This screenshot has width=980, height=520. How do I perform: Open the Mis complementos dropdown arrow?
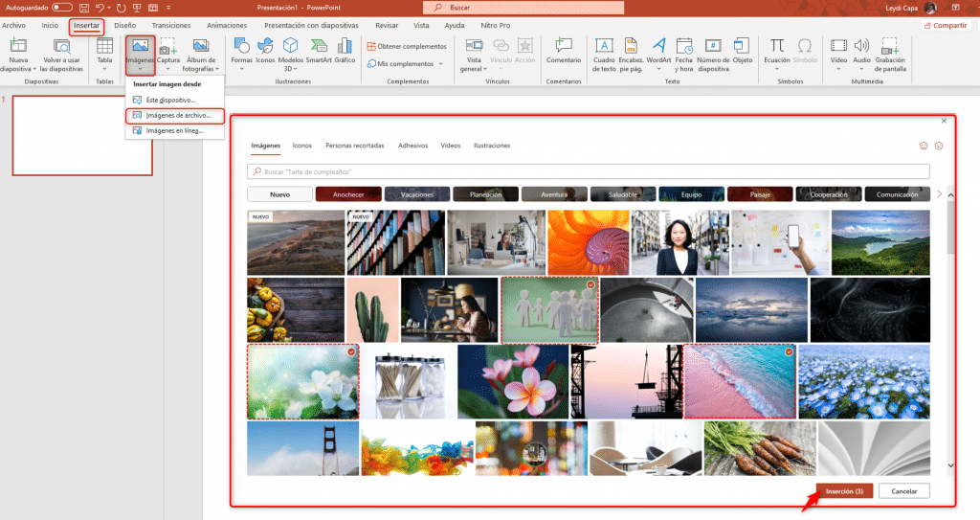point(440,64)
